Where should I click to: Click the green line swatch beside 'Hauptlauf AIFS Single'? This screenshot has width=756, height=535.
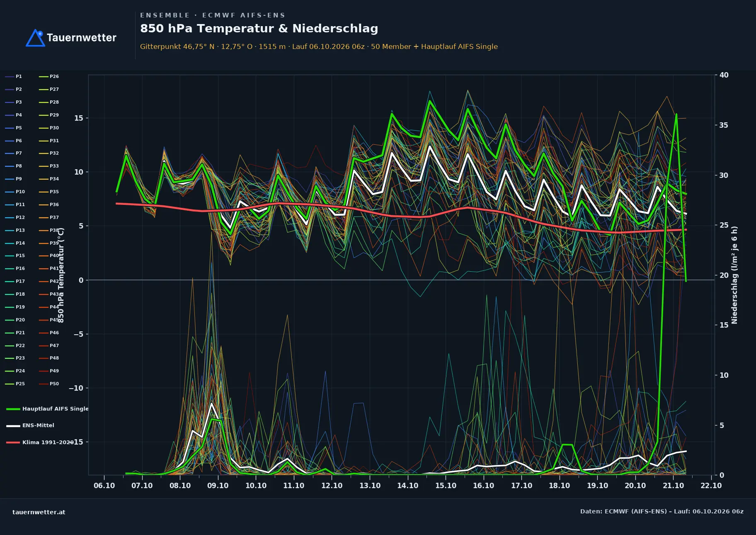coord(13,409)
